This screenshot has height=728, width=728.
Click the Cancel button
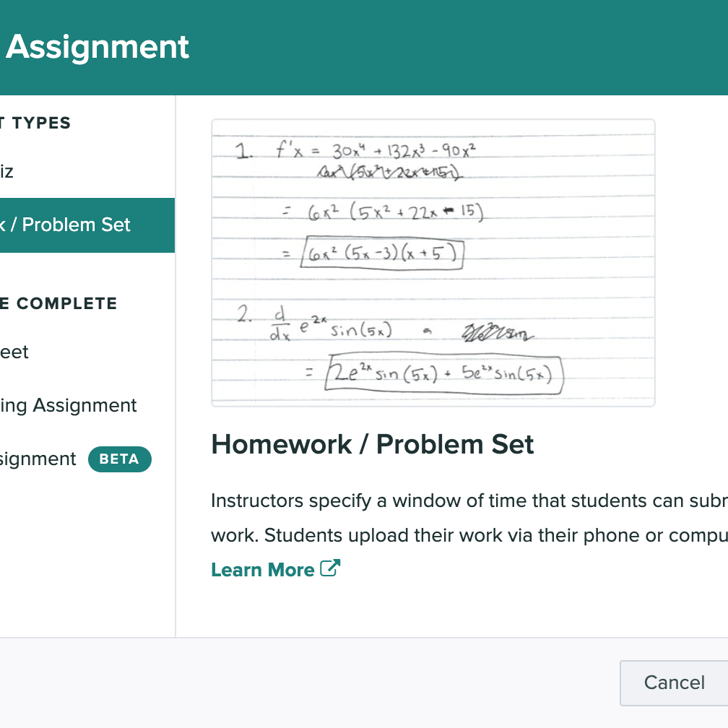[x=674, y=683]
